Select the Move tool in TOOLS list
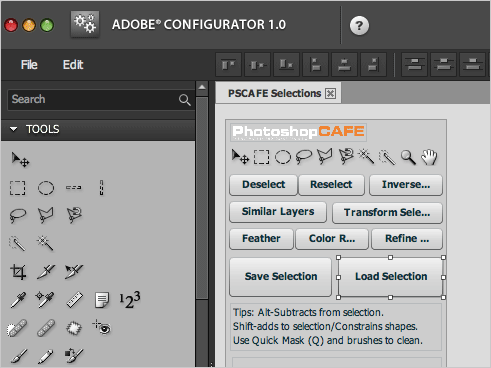This screenshot has width=491, height=368. [x=20, y=160]
